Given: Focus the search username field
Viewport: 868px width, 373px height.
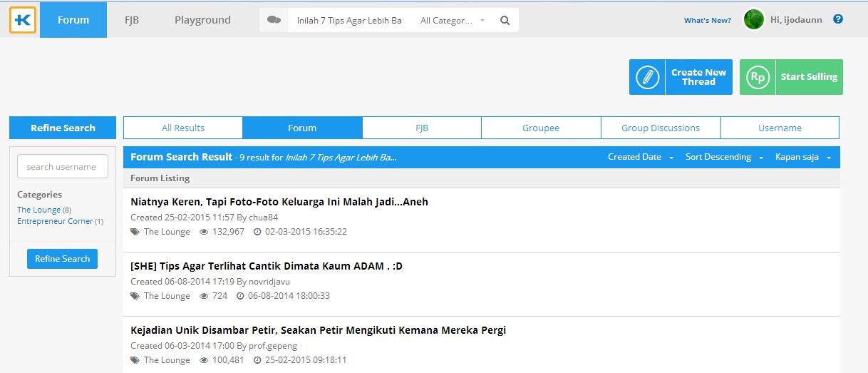Looking at the screenshot, I should point(63,167).
